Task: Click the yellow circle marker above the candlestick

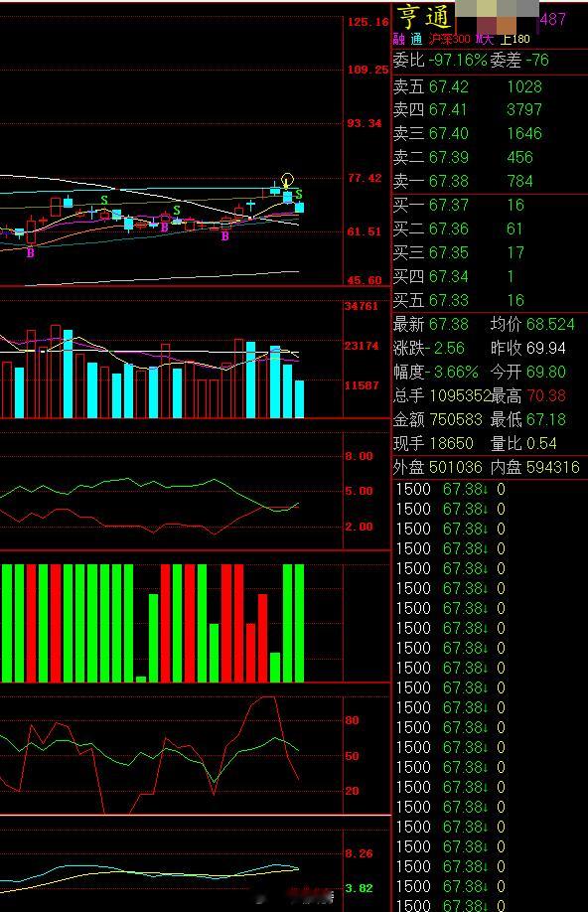Action: pos(287,180)
